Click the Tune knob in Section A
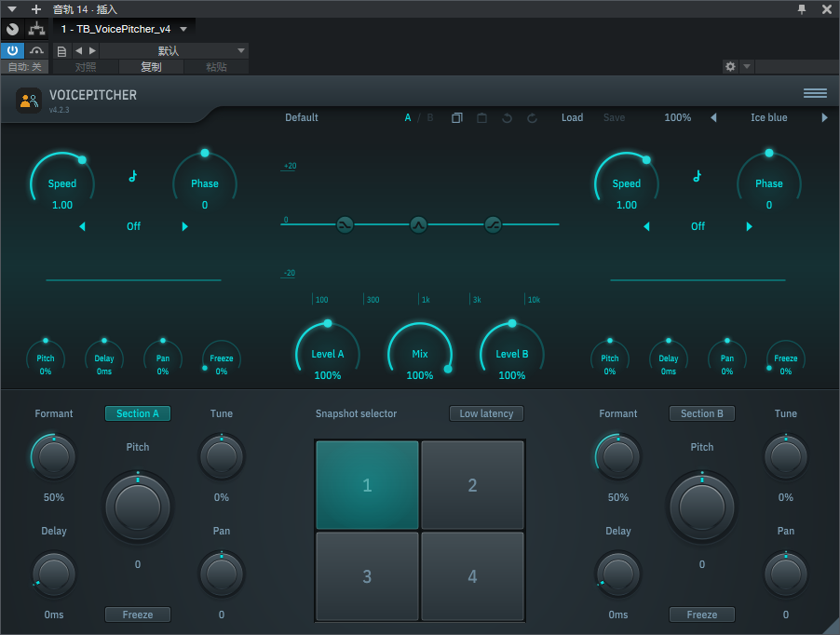840x635 pixels. pyautogui.click(x=222, y=457)
